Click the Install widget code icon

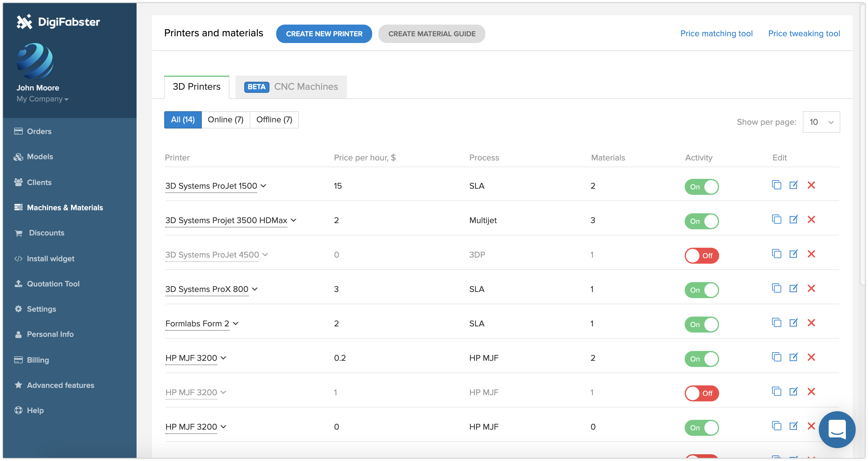coord(18,258)
